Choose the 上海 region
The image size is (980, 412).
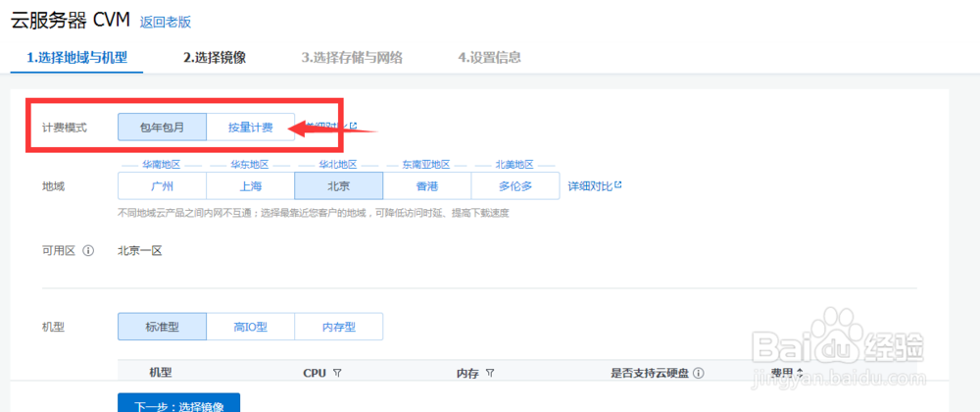coord(250,185)
